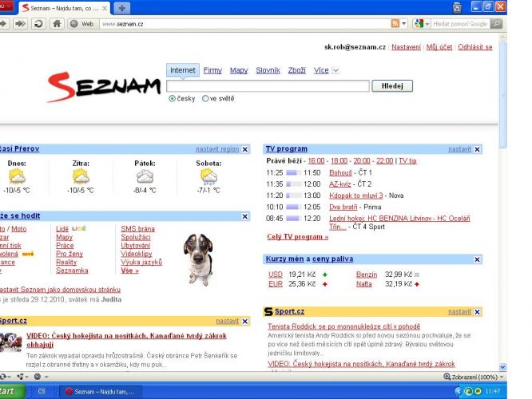
Task: Click the Bohouš programme progress bar
Action: click(293, 173)
